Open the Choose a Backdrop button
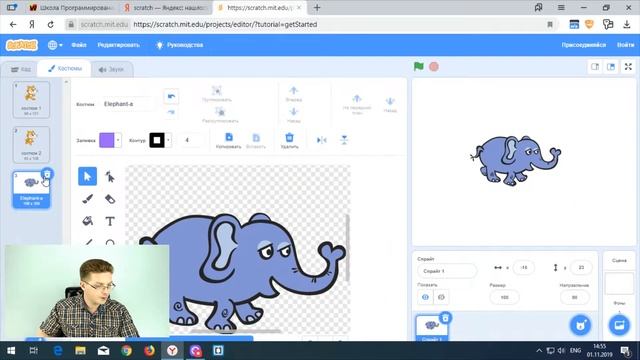Viewport: 640px width, 360px height. click(x=619, y=325)
